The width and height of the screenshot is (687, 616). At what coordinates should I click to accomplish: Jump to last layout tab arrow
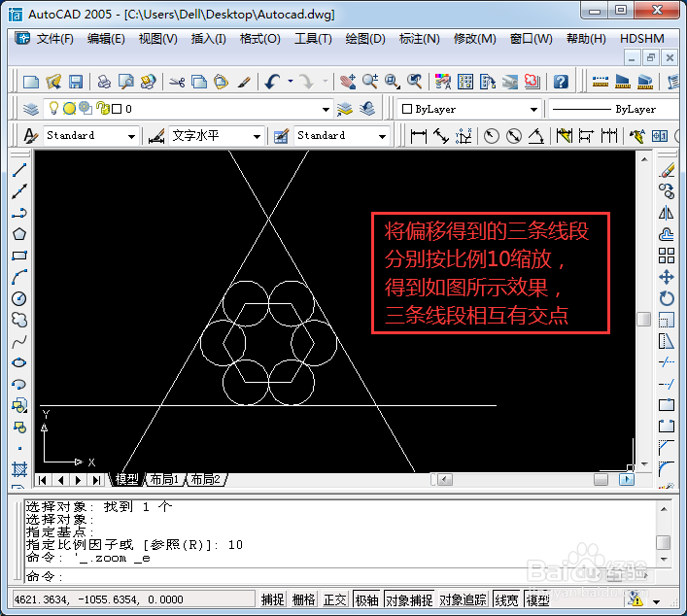96,480
